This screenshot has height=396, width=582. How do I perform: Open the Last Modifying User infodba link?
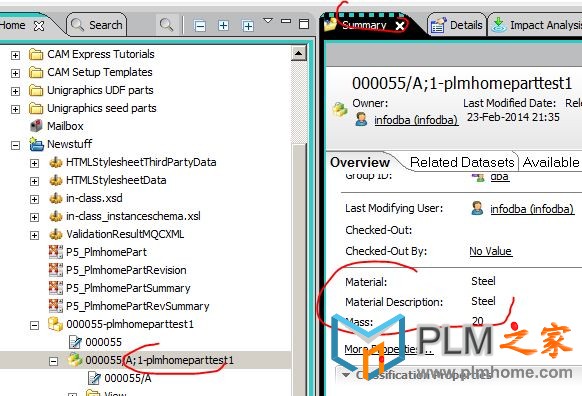[532, 209]
